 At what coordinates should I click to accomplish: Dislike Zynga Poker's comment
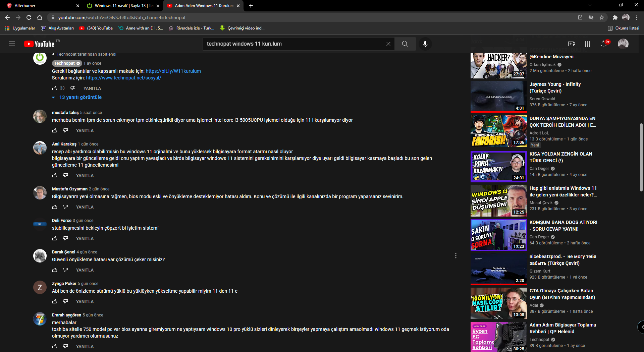65,301
